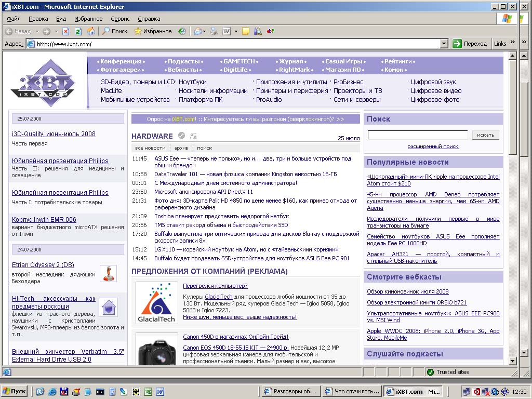Open the Справка menu

click(149, 19)
